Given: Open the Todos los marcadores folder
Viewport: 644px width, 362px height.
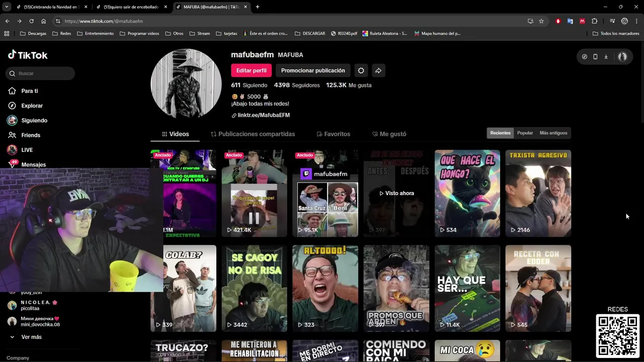Looking at the screenshot, I should coord(616,33).
